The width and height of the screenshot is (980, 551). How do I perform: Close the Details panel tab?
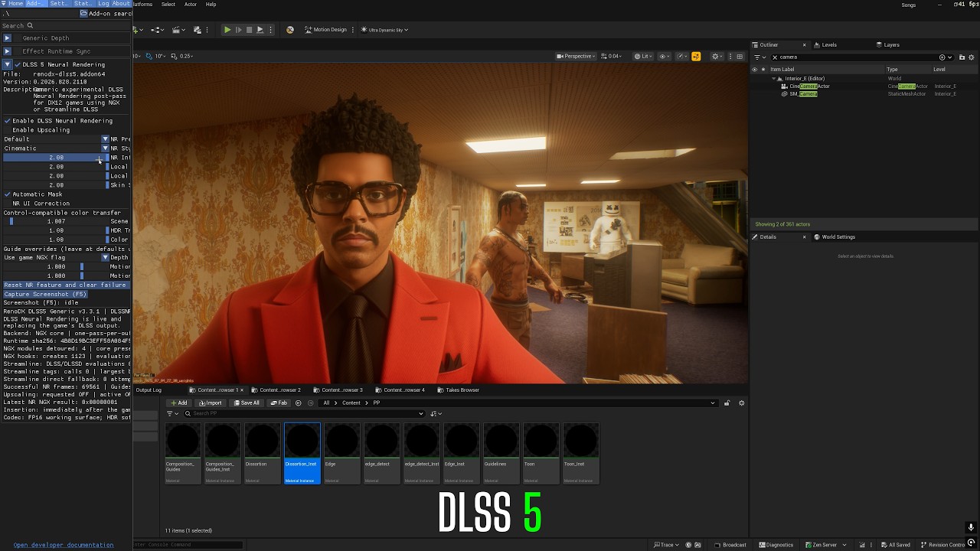coord(804,237)
